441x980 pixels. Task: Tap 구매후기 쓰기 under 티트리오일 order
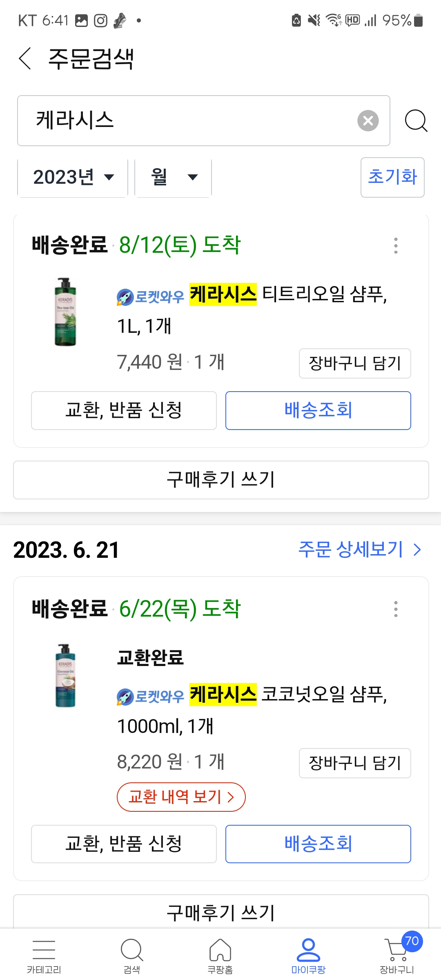220,480
